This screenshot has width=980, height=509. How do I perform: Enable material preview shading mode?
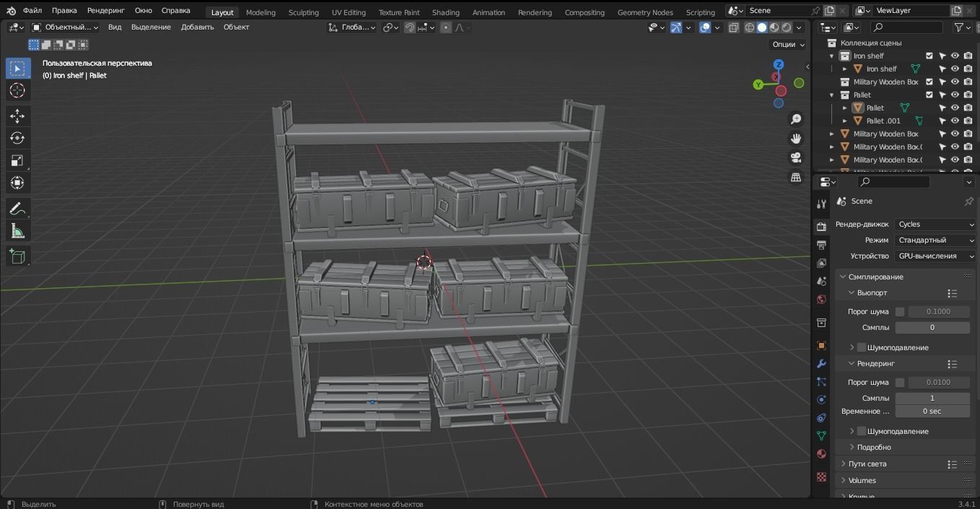pyautogui.click(x=774, y=27)
